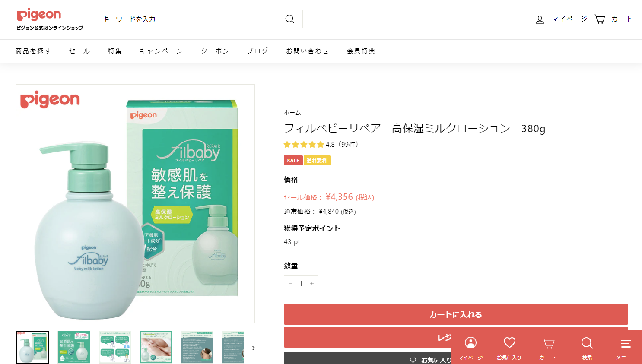This screenshot has width=642, height=364.
Task: Click the red SALE badge
Action: tap(293, 161)
